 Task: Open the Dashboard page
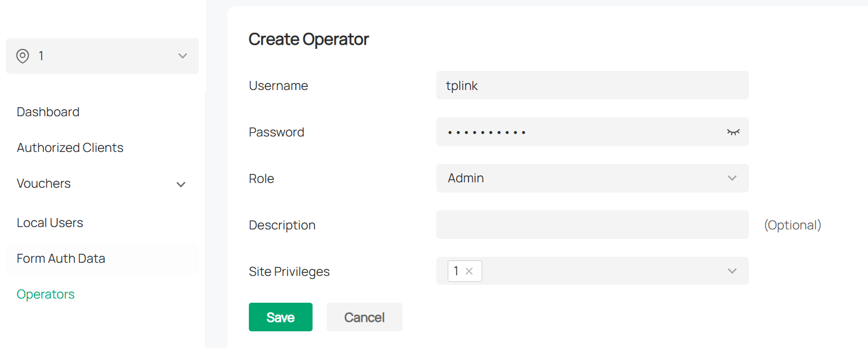[48, 112]
